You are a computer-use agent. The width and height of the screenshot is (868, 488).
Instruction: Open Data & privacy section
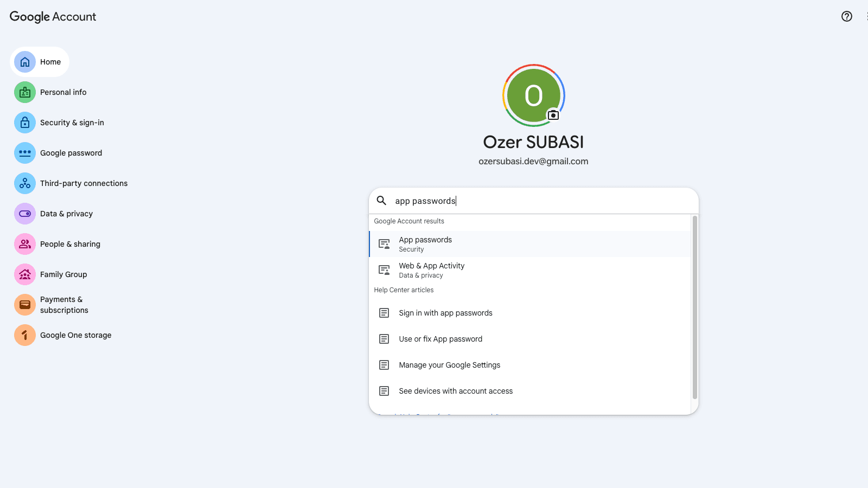[66, 214]
